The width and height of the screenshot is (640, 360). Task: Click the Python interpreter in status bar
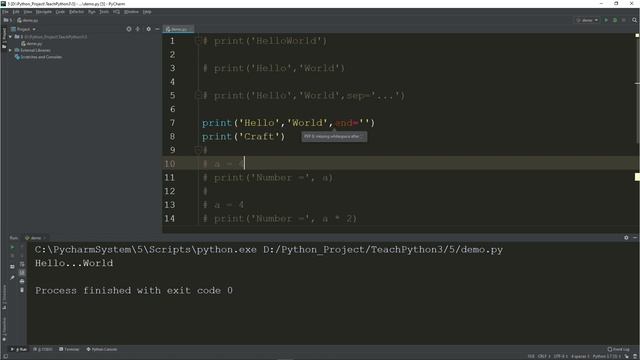click(x=607, y=356)
